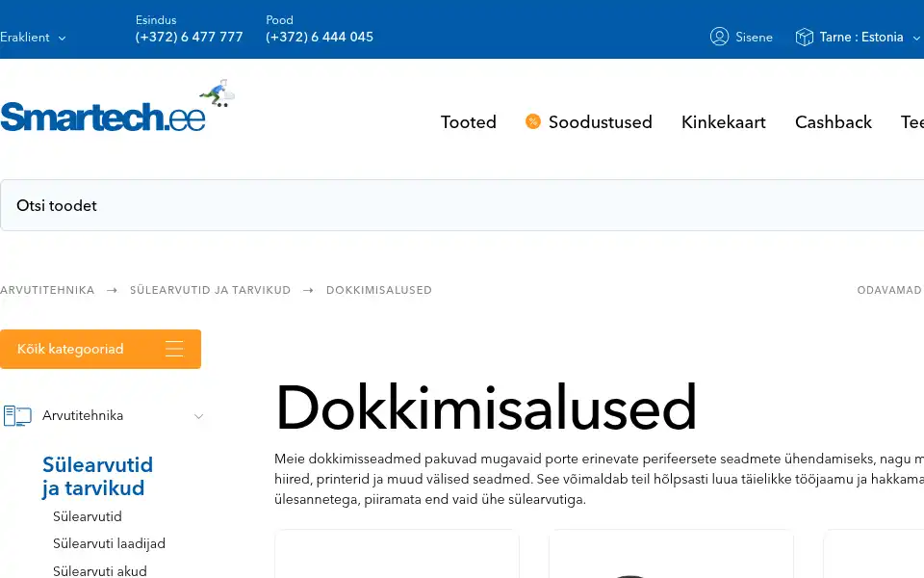Open the Soodustused page
The height and width of the screenshot is (578, 924).
click(600, 122)
